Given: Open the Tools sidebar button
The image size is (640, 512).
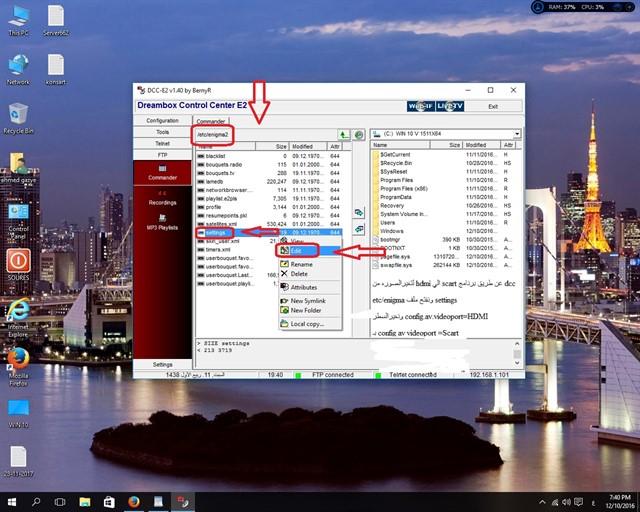Looking at the screenshot, I should [x=162, y=132].
